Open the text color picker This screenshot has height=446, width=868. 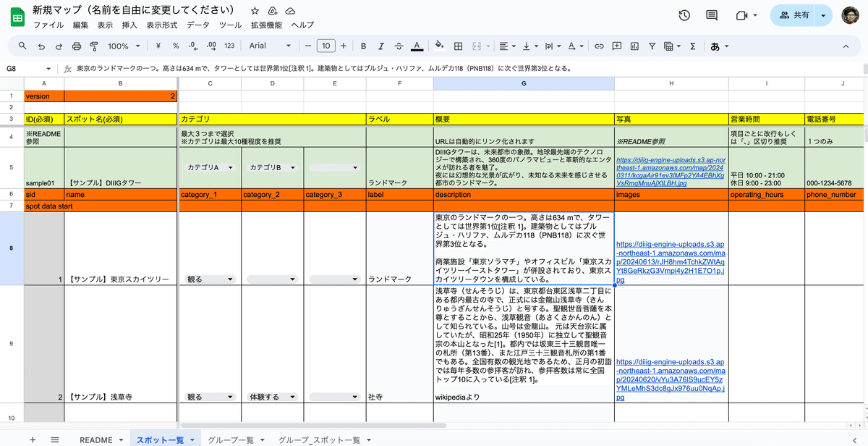417,46
